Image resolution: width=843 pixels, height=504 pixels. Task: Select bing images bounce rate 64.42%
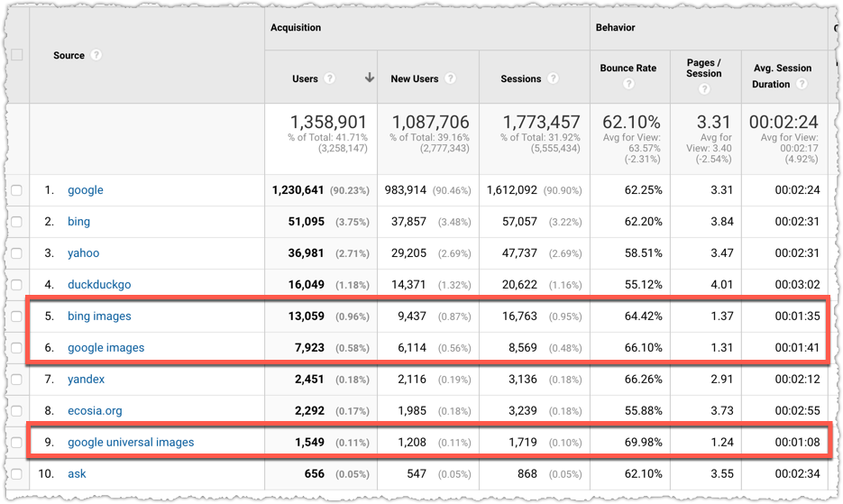point(643,316)
